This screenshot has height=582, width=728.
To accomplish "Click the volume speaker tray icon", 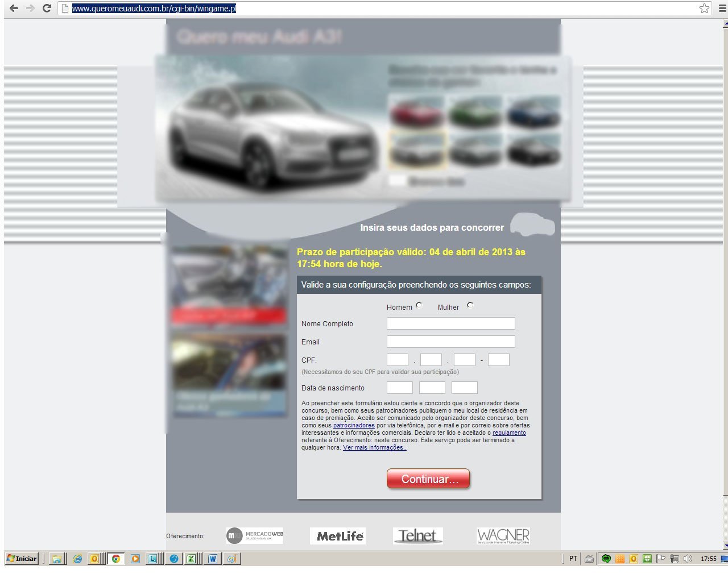I will point(688,559).
